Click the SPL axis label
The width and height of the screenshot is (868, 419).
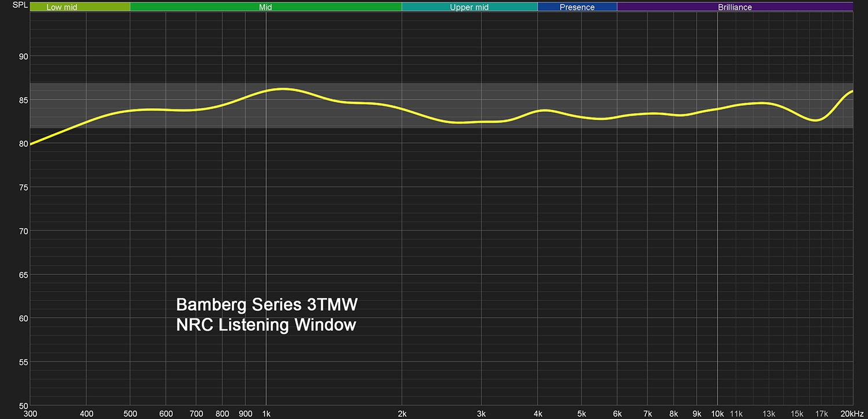point(20,5)
